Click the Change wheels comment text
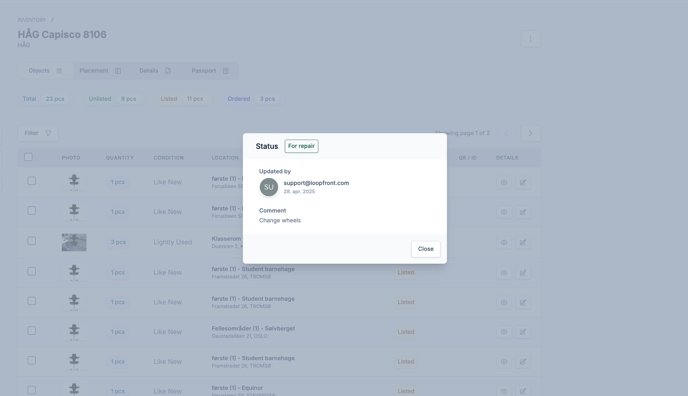Viewport: 688px width, 396px height. tap(280, 220)
